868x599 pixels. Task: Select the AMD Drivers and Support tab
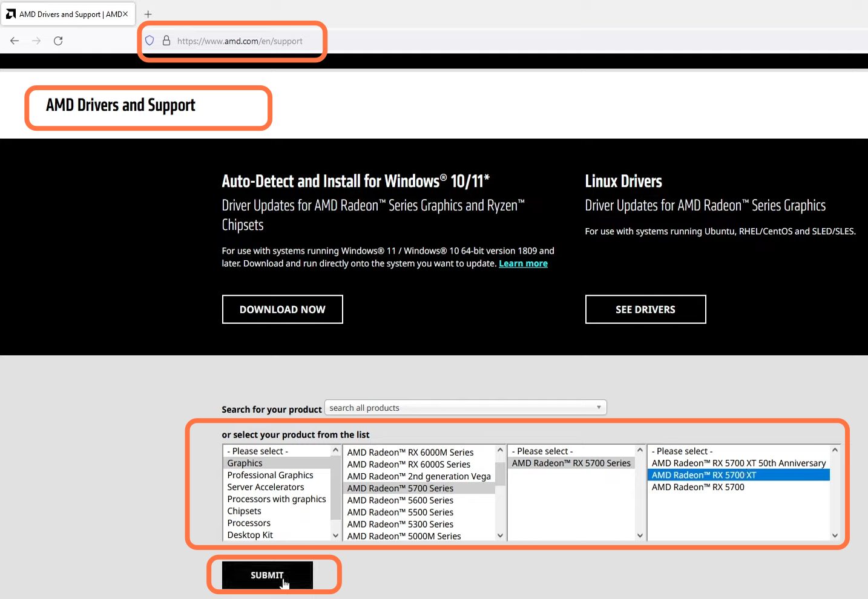(x=68, y=14)
